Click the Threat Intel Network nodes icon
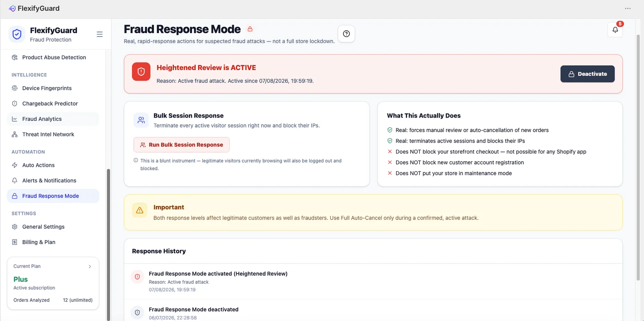The image size is (644, 321). (x=14, y=135)
